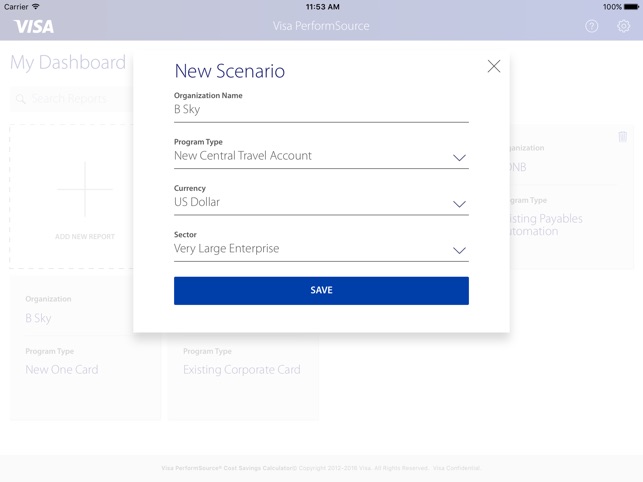Click the VISA logo in header
The image size is (643, 482).
(34, 27)
